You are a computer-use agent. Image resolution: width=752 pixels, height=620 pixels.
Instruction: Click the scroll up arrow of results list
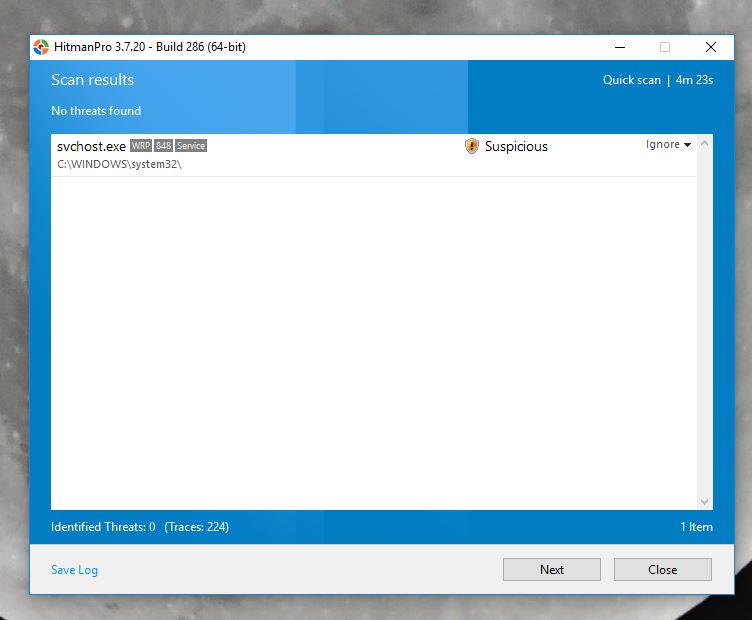coord(704,143)
